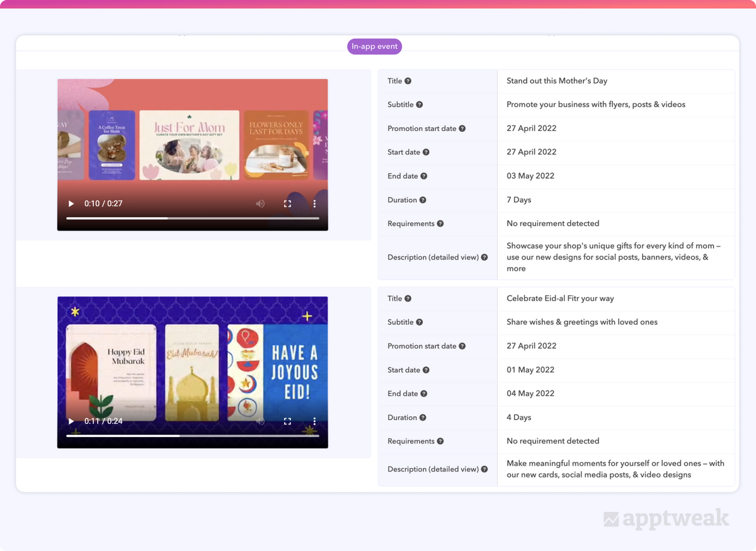Click the '04 May 2022' end date value

tap(530, 394)
